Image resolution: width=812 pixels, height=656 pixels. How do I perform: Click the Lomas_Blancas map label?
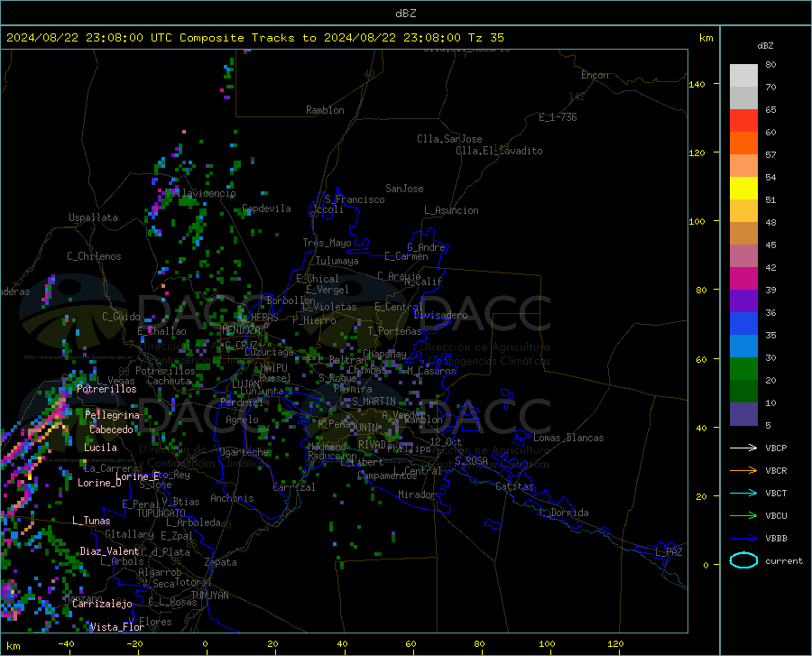[568, 438]
